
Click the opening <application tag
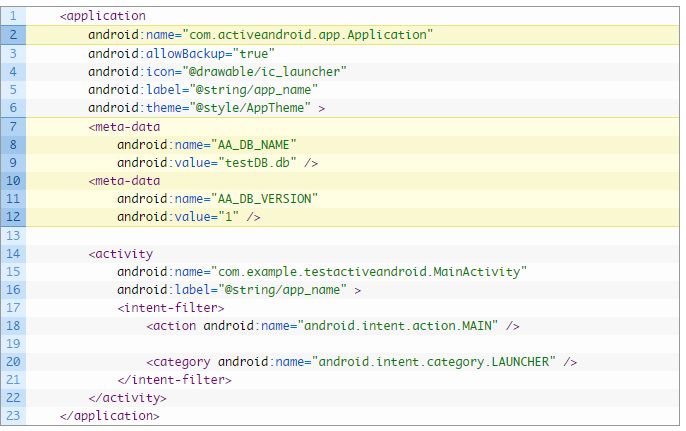pos(102,16)
